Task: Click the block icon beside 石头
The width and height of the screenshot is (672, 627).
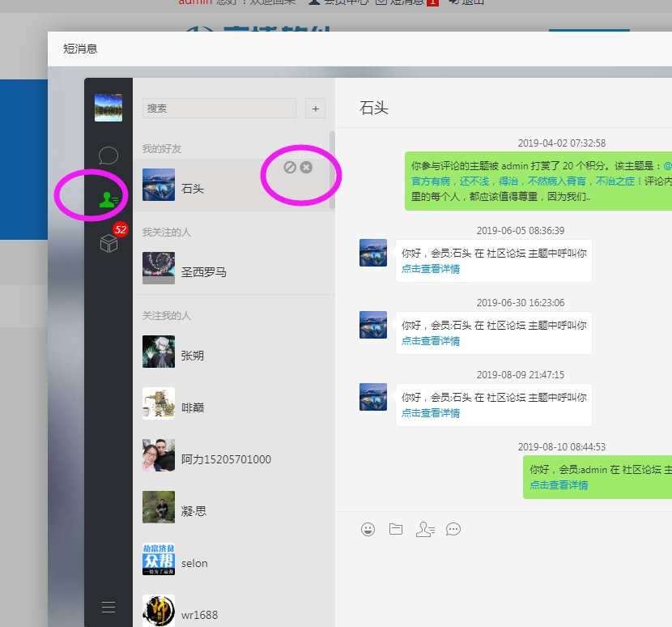Action: [290, 167]
